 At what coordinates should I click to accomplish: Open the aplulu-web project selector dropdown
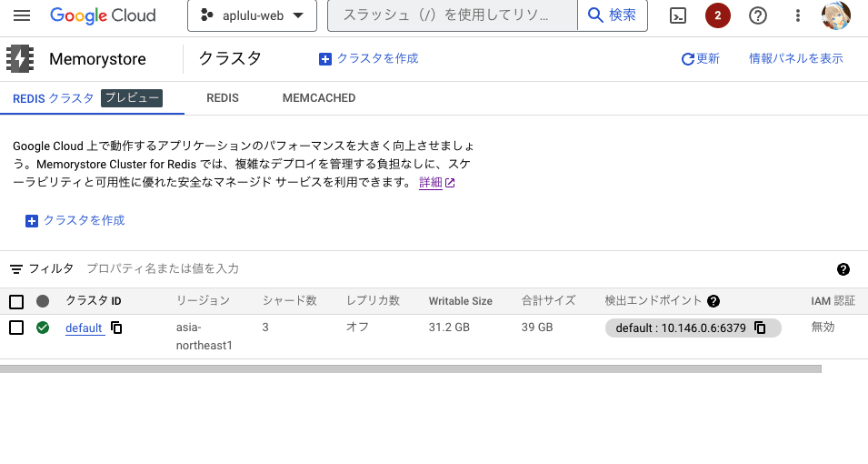pyautogui.click(x=253, y=15)
